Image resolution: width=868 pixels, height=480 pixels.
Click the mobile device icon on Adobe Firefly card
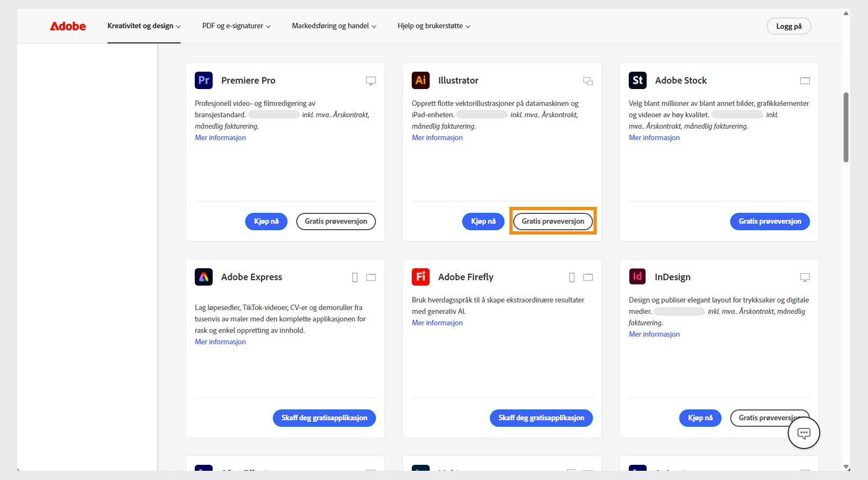(x=572, y=277)
